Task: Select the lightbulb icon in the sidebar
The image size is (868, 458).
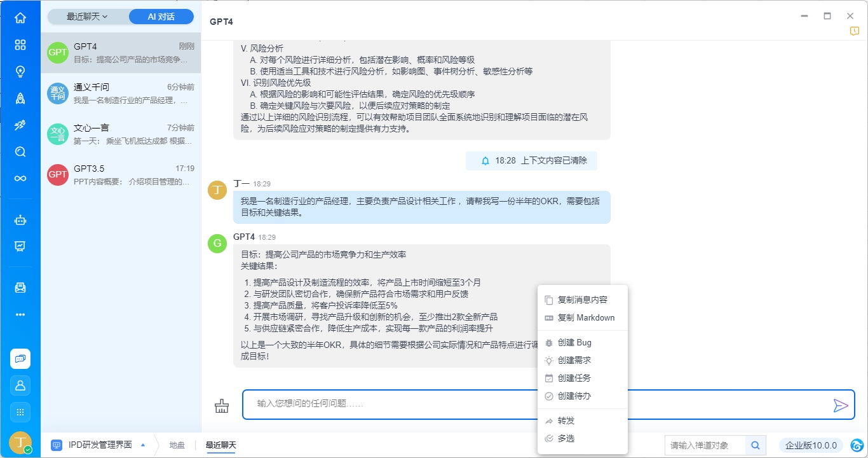Action: click(x=20, y=71)
